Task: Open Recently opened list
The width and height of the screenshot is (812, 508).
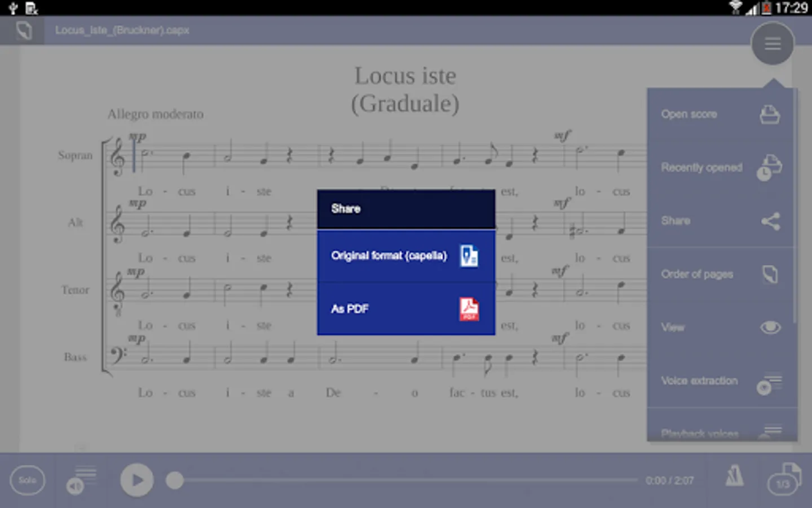Action: tap(721, 168)
